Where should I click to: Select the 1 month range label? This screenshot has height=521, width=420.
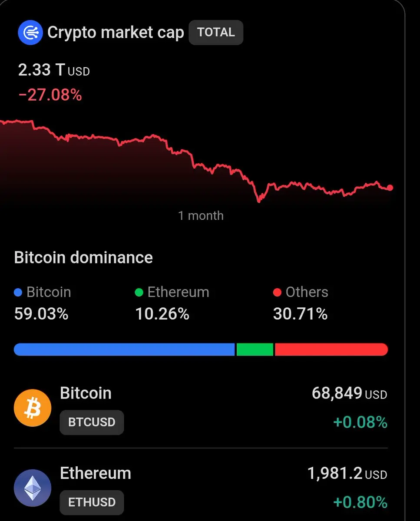pyautogui.click(x=201, y=216)
